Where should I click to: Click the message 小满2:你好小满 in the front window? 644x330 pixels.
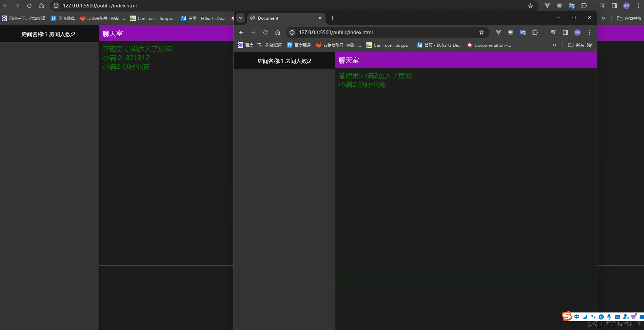pyautogui.click(x=362, y=85)
